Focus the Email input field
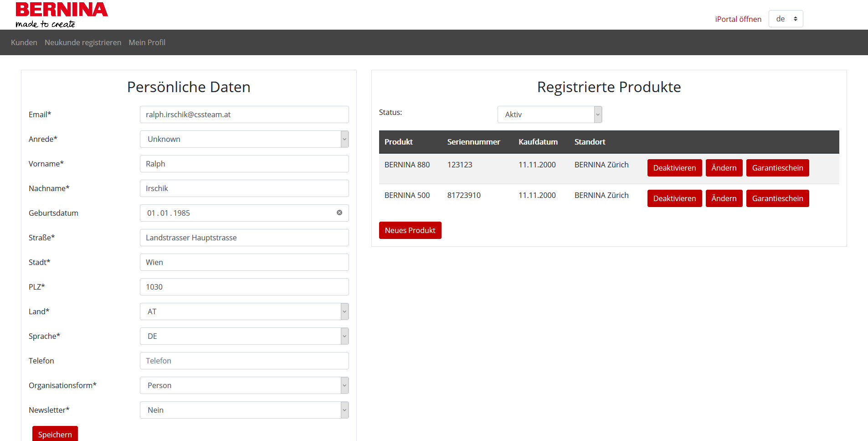Image resolution: width=868 pixels, height=441 pixels. coord(244,114)
